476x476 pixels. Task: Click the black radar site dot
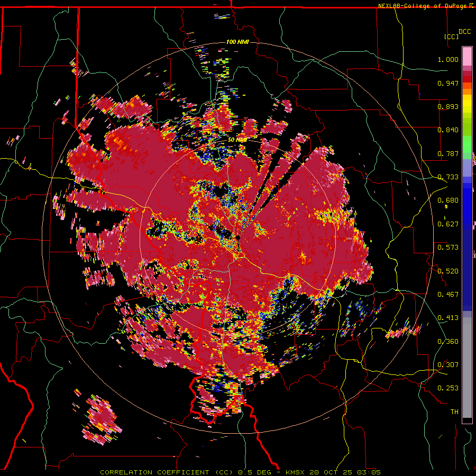pos(238,237)
